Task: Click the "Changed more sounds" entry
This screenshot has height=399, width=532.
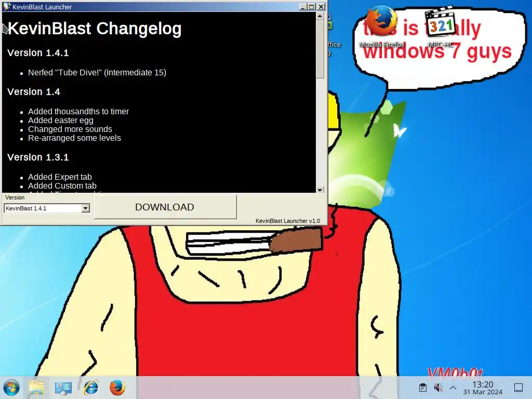Action: click(x=70, y=129)
